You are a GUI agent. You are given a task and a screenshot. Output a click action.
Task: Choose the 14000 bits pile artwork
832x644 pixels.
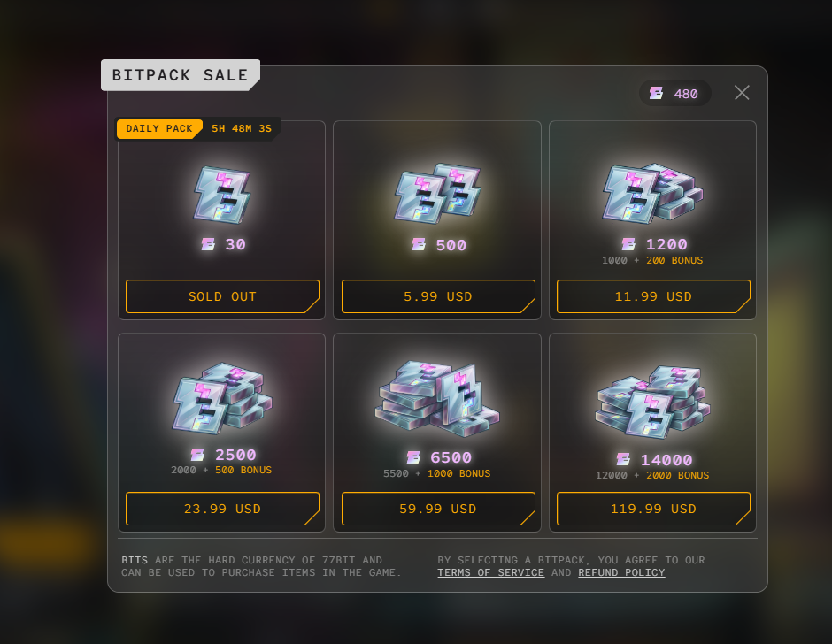[x=652, y=402]
